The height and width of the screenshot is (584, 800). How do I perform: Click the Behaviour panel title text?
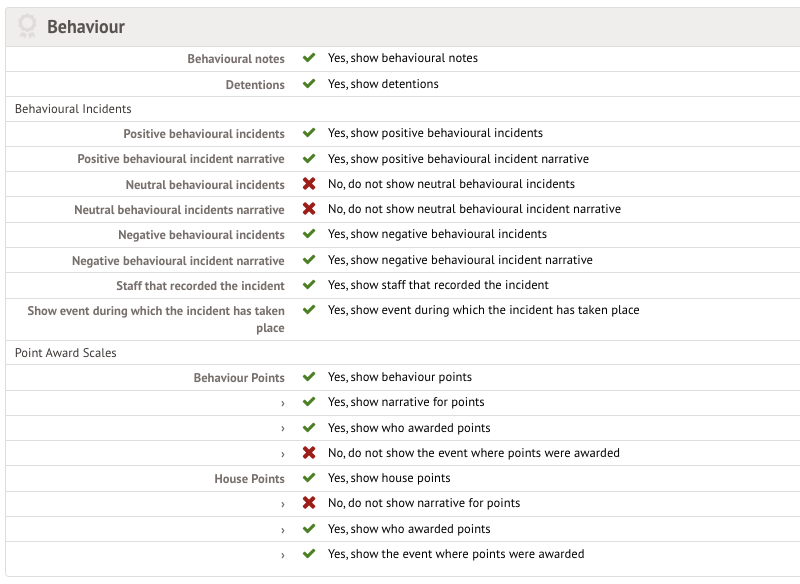point(86,27)
